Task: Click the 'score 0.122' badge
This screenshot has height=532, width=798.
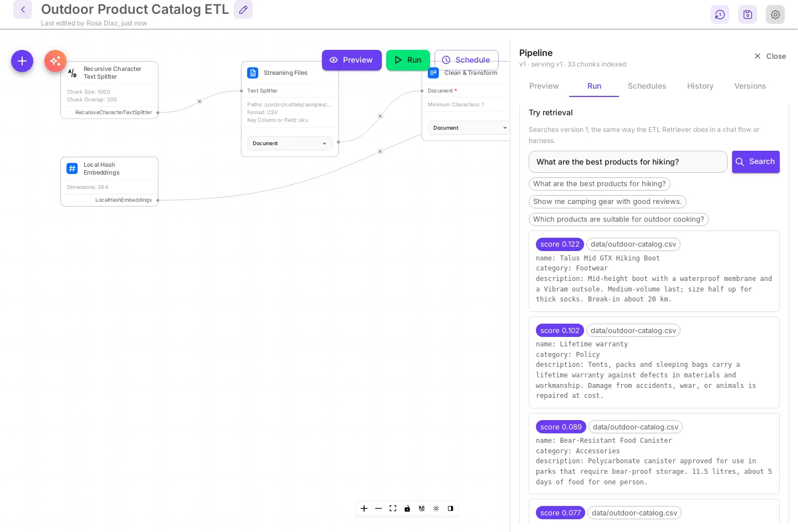Action: pos(560,244)
